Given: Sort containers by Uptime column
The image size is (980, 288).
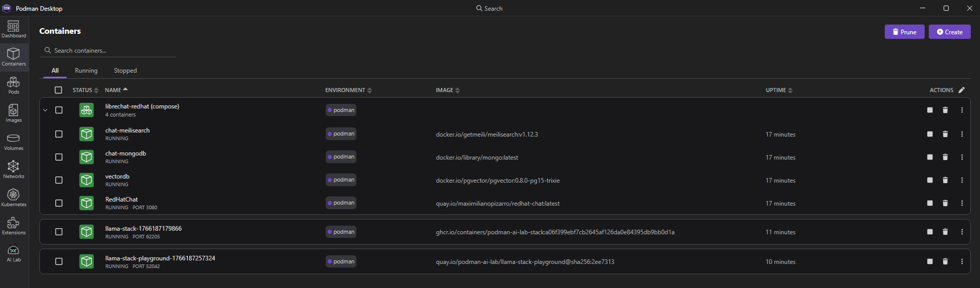Looking at the screenshot, I should pyautogui.click(x=779, y=90).
